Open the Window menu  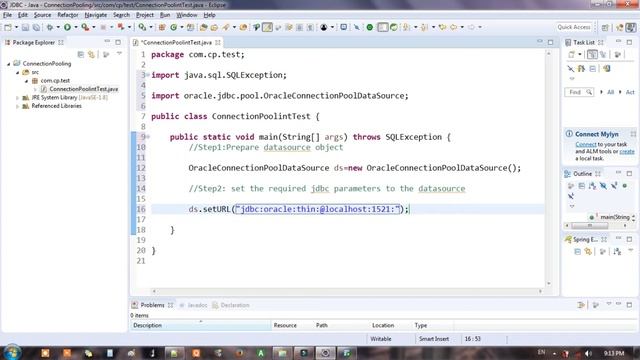point(187,15)
